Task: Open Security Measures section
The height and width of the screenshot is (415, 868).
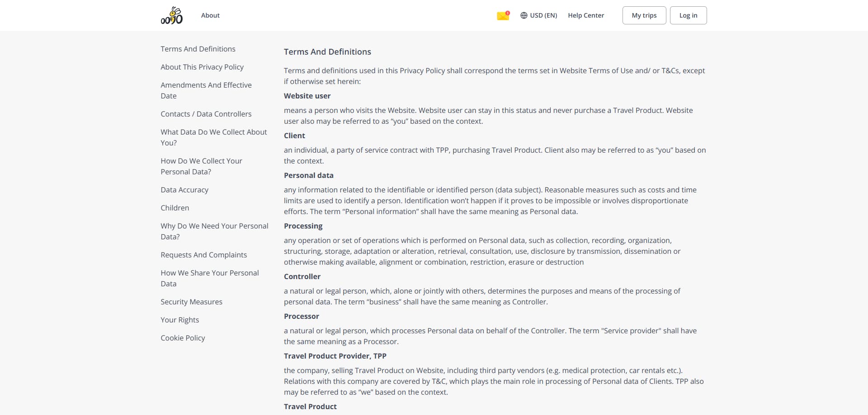Action: click(192, 302)
